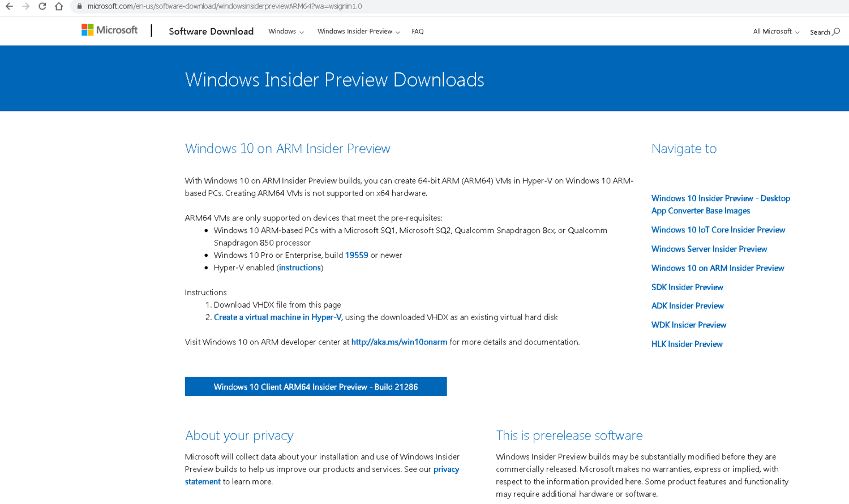Click the Microsoft logo

click(x=109, y=30)
